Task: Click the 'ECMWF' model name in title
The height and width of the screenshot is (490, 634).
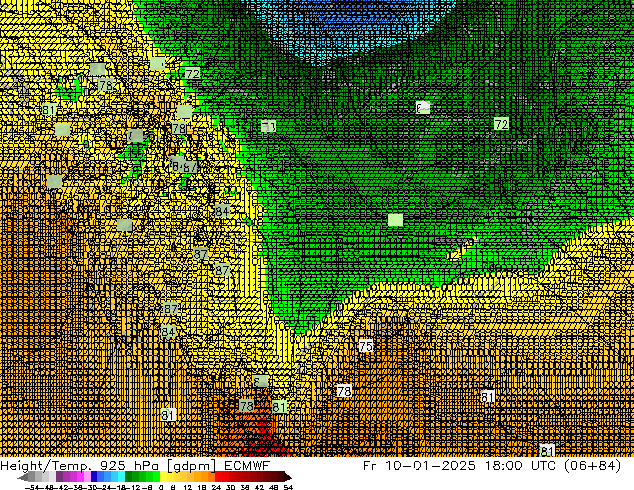Action: [x=247, y=465]
